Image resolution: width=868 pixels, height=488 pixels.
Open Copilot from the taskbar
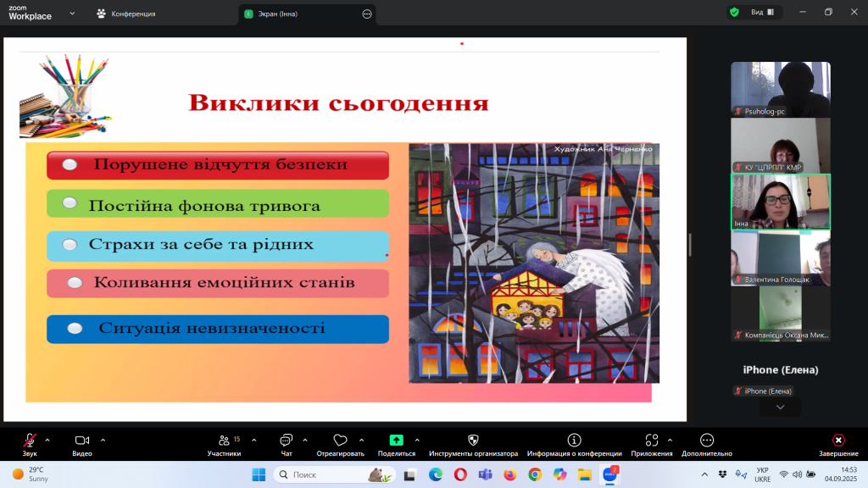pos(559,474)
